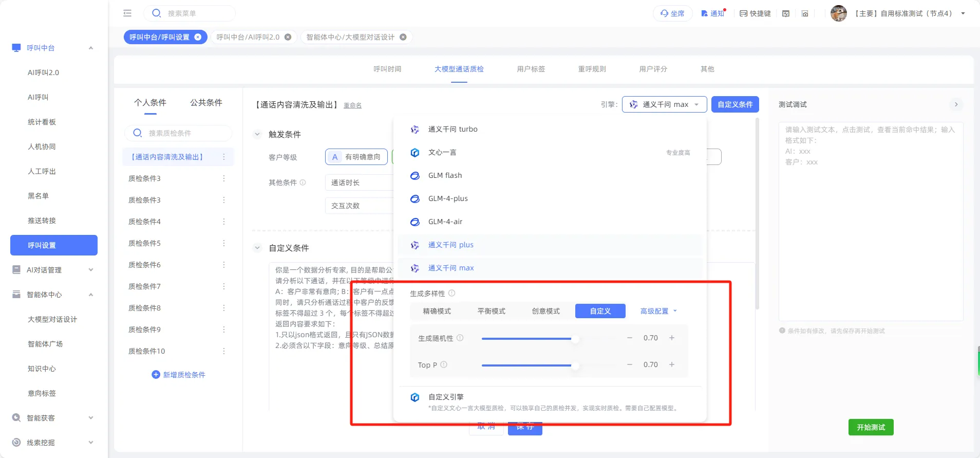Open more options for 质检条件4
This screenshot has width=980, height=458.
224,222
